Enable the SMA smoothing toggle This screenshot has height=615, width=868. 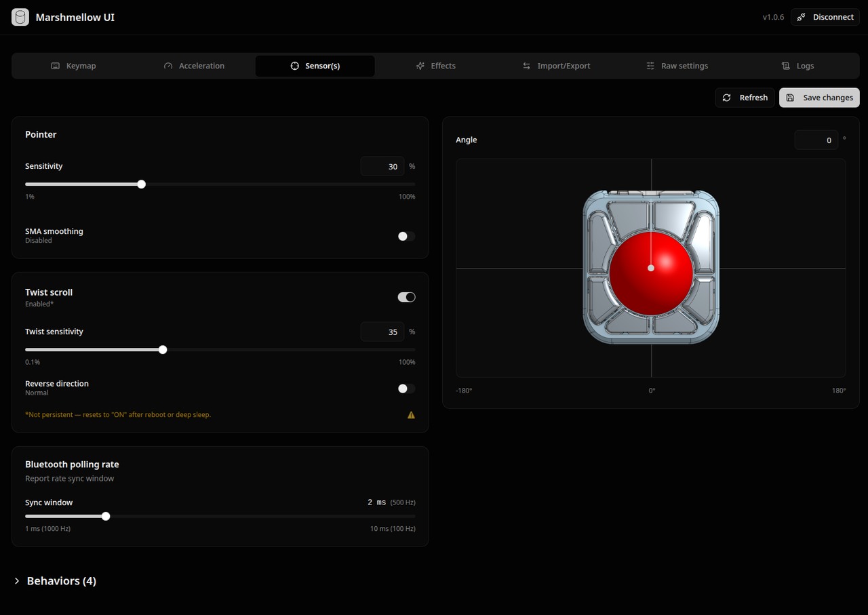click(406, 236)
